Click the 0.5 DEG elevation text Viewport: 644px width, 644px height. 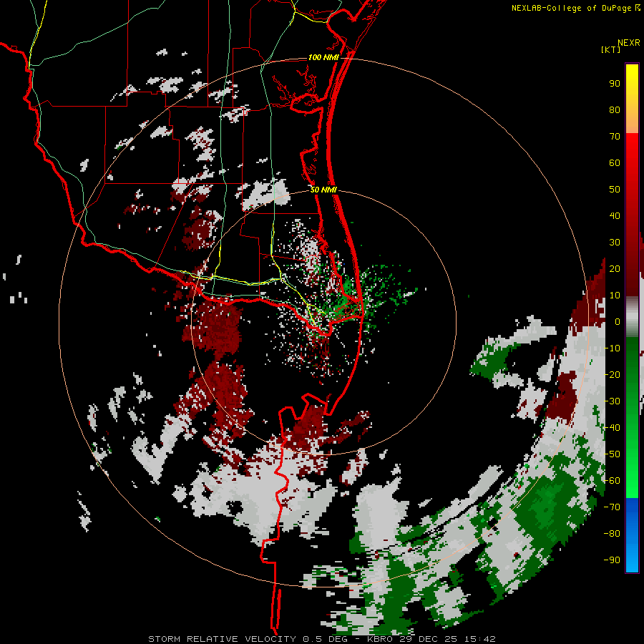[x=326, y=639]
